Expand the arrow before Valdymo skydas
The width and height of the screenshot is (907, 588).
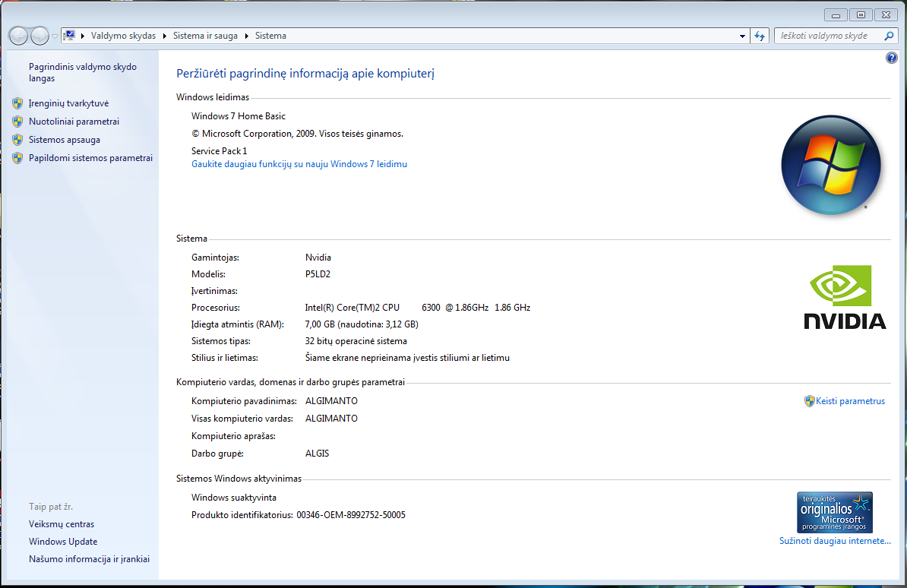pyautogui.click(x=83, y=36)
